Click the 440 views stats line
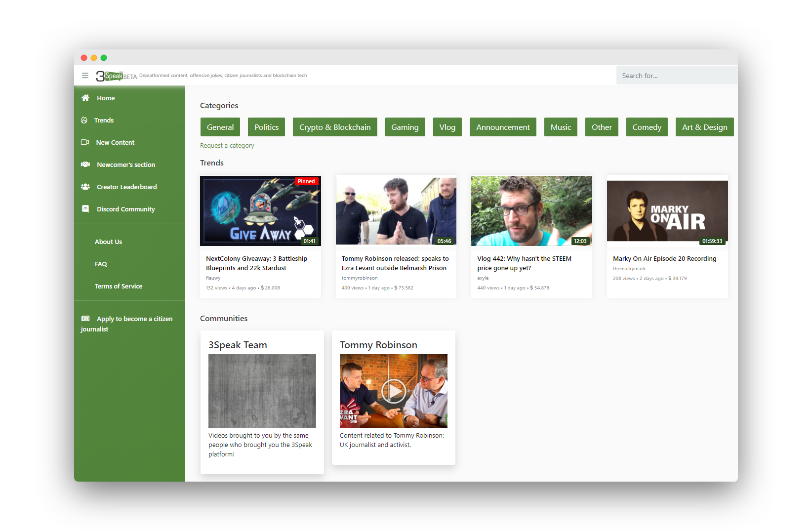The image size is (812, 531). point(513,288)
